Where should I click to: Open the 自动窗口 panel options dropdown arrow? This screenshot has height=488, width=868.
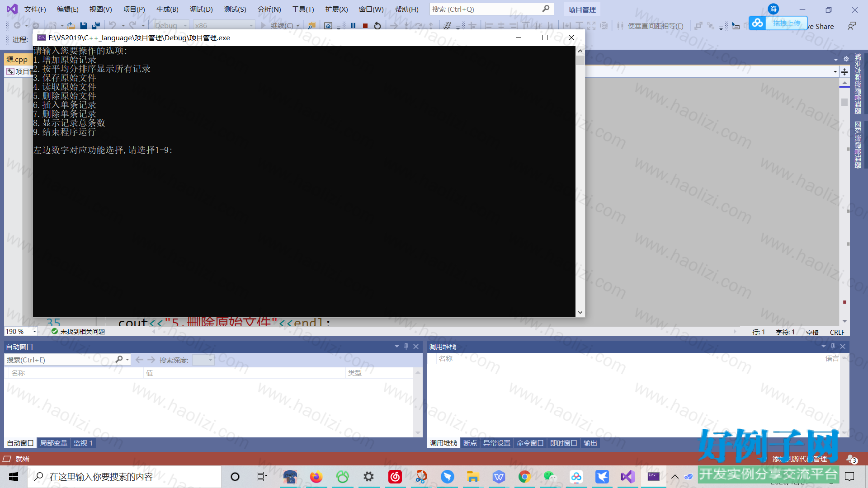[397, 347]
